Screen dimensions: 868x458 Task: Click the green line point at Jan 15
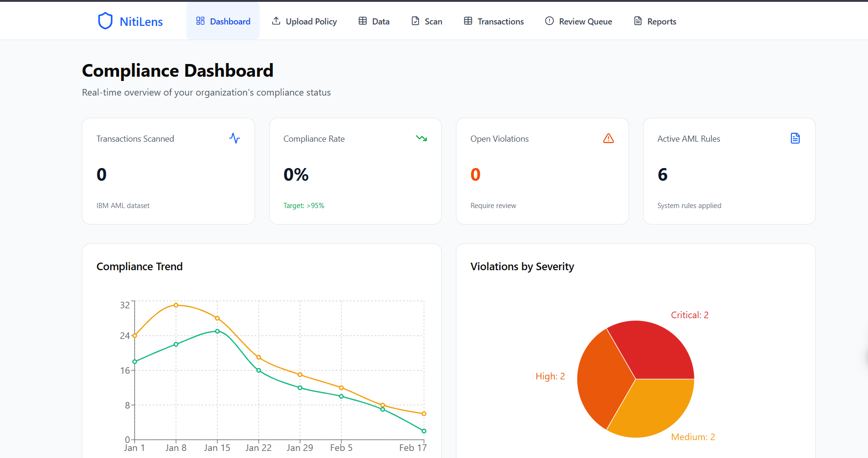point(217,331)
